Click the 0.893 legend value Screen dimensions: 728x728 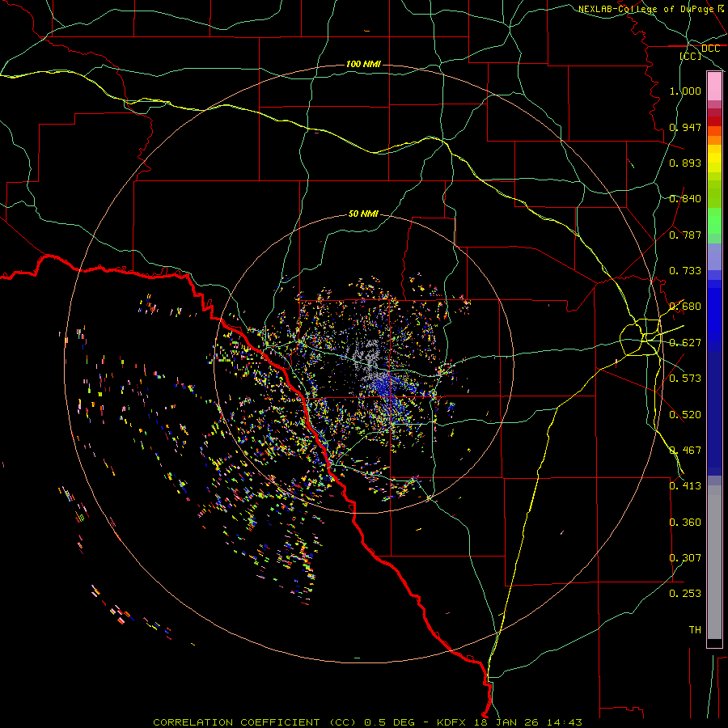point(685,163)
